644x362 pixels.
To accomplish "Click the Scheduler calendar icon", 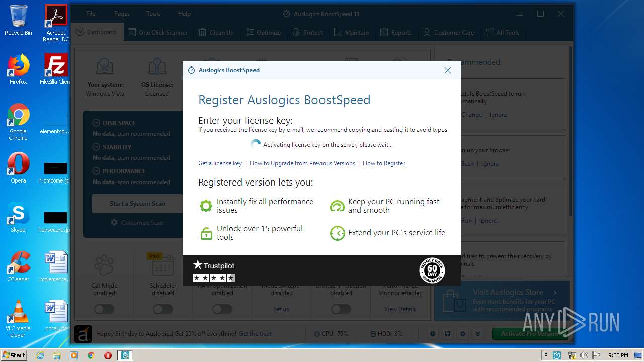I will [163, 265].
